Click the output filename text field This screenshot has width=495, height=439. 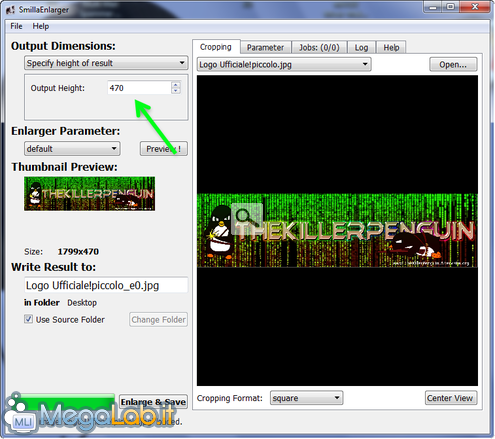(x=106, y=285)
